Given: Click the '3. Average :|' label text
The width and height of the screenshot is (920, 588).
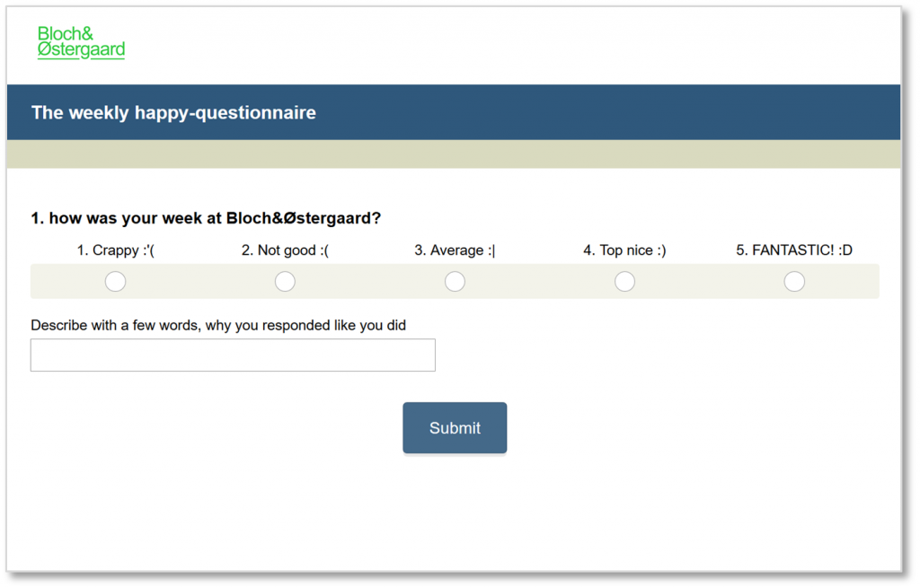Looking at the screenshot, I should (x=455, y=250).
